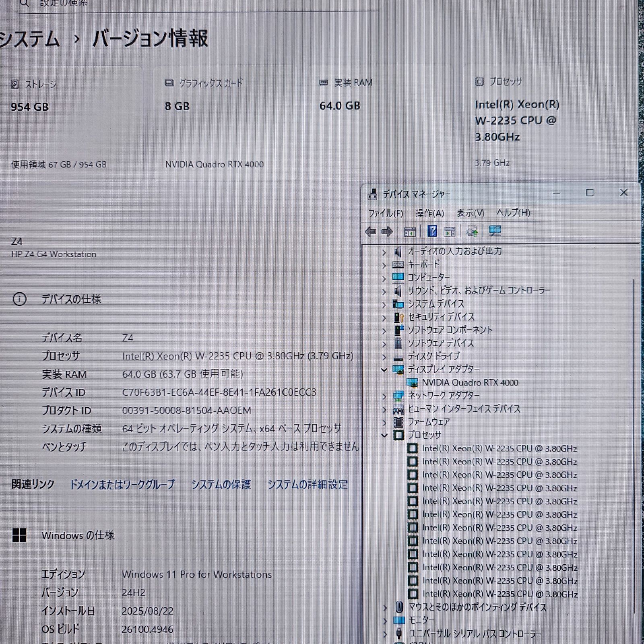Image resolution: width=644 pixels, height=644 pixels.
Task: Select the ネットワーク アダプター category
Action: coord(443,396)
